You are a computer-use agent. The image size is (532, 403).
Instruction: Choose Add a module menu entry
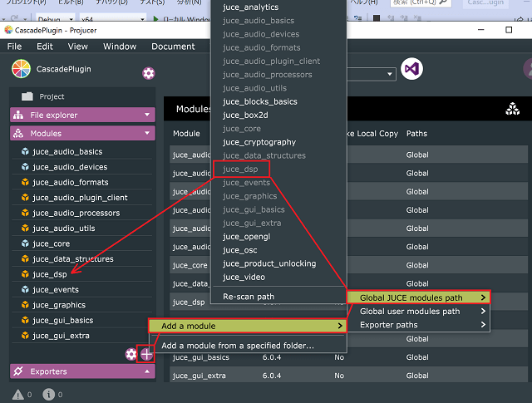248,326
